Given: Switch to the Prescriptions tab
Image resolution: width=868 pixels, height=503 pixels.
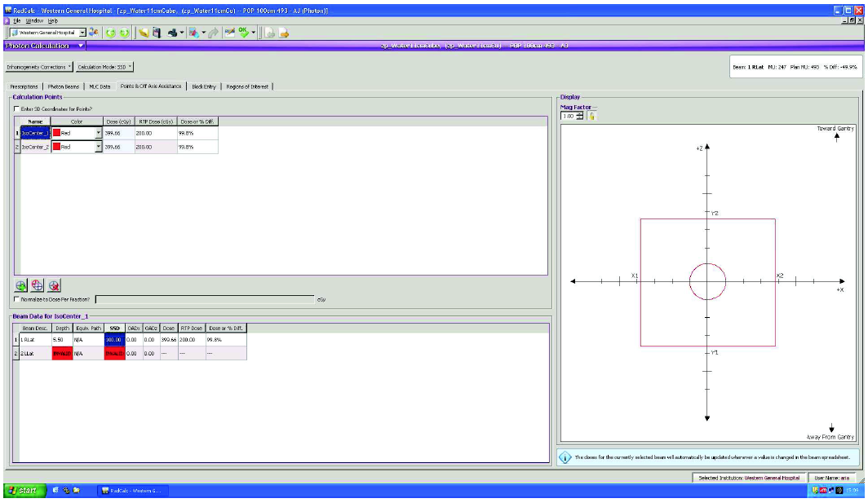Looking at the screenshot, I should click(x=24, y=87).
